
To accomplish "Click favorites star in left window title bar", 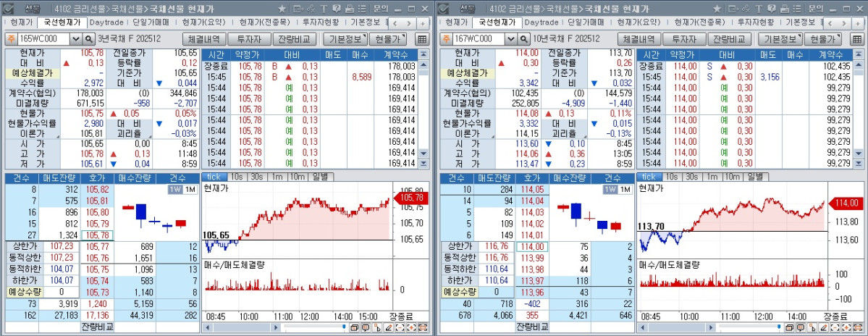I will (x=282, y=9).
